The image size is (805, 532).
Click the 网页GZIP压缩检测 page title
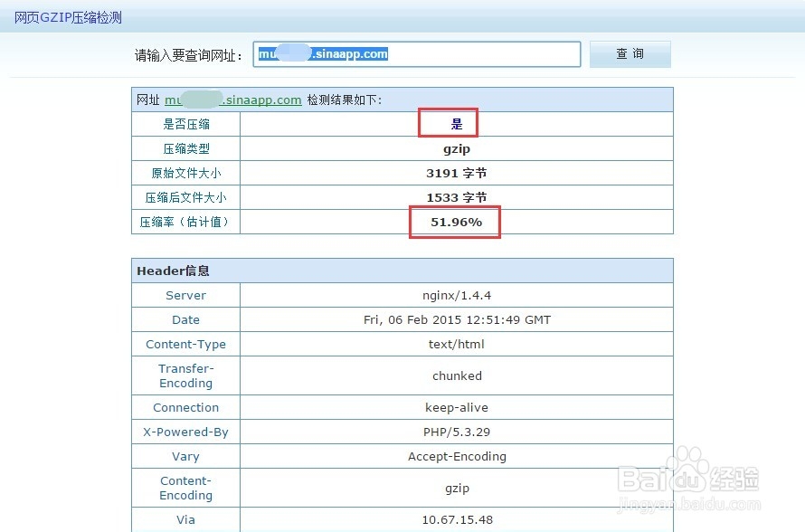pyautogui.click(x=68, y=17)
